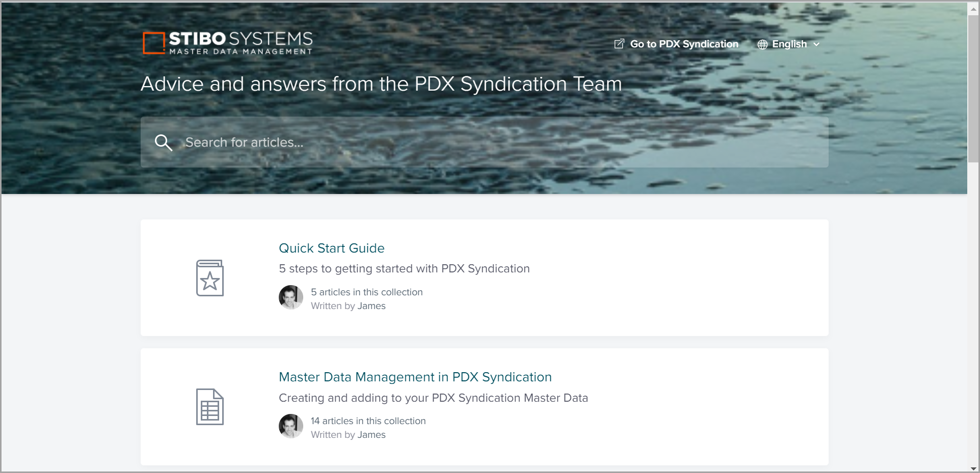Image resolution: width=980 pixels, height=473 pixels.
Task: Click the '5 articles in this collection' text
Action: tap(366, 292)
